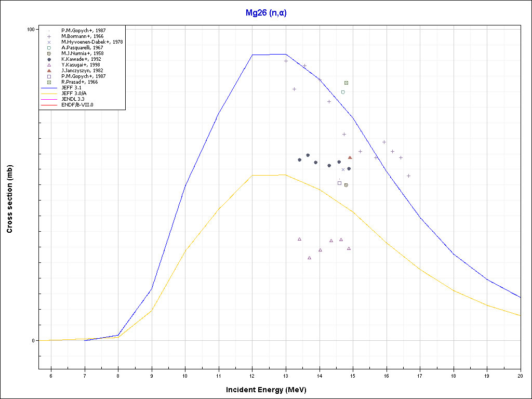The height and width of the screenshot is (399, 532).
Task: Select the M.Hyvoenen-Dabek+ cross marker in legend
Action: pos(49,42)
